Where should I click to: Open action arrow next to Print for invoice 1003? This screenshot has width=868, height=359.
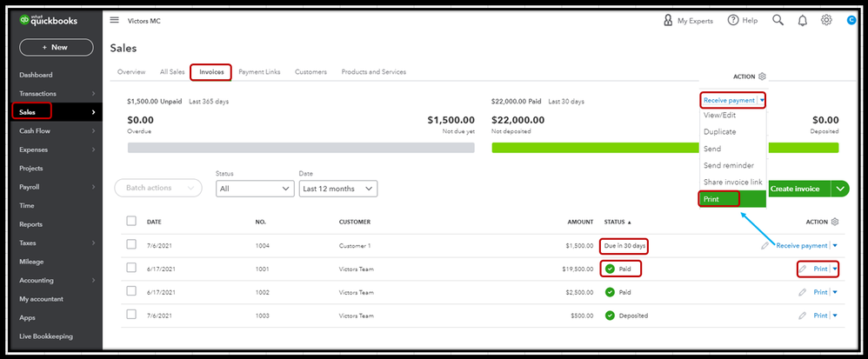coord(835,316)
